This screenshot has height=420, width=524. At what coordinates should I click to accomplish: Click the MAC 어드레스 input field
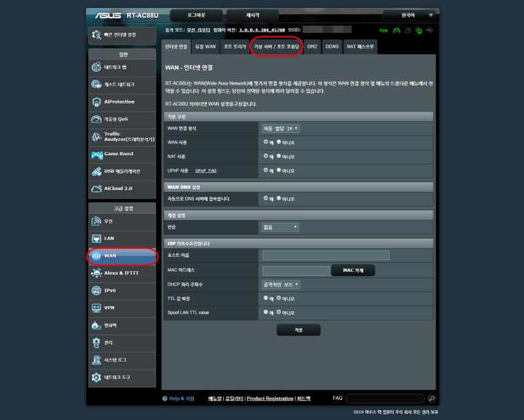click(296, 271)
